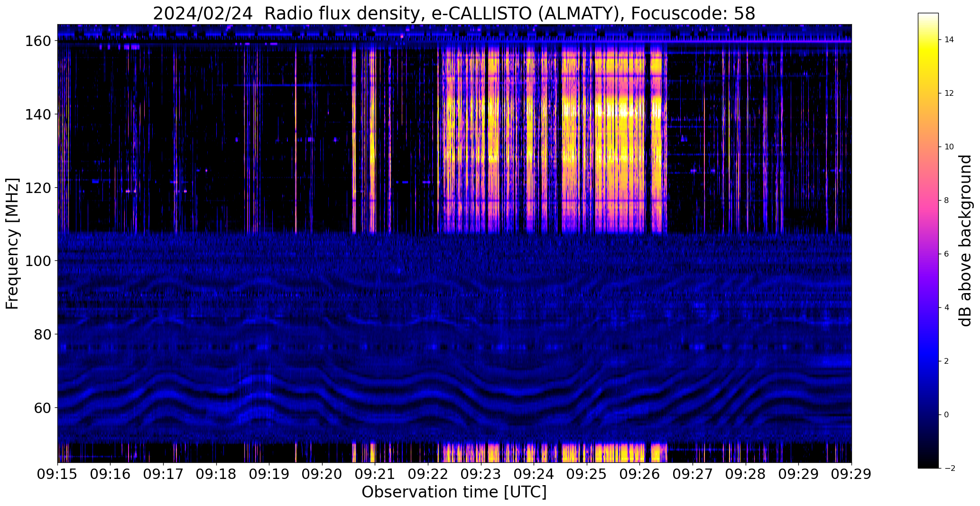Click the 09:20 time tick label
Screen dimensions: 980x506
point(322,475)
